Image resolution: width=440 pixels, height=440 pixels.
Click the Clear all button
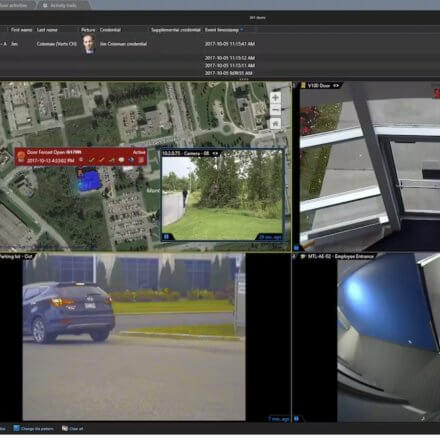point(72,428)
